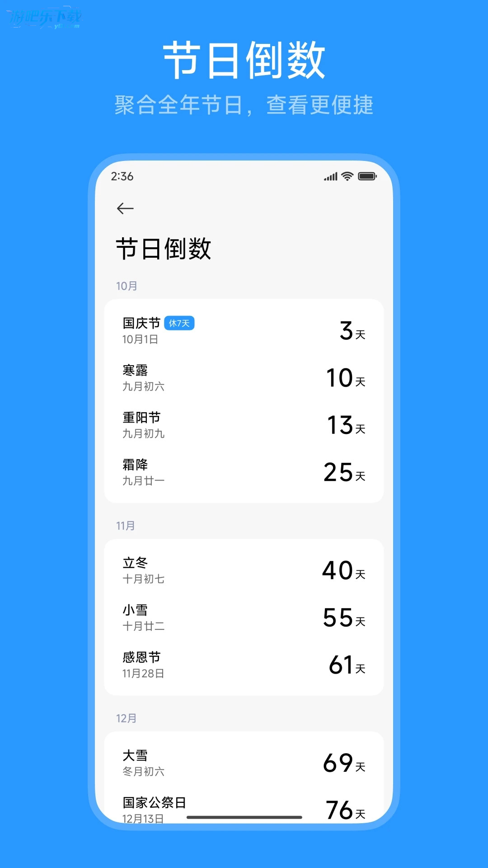Image resolution: width=488 pixels, height=868 pixels.
Task: Tap the 12月 section header
Action: (126, 718)
